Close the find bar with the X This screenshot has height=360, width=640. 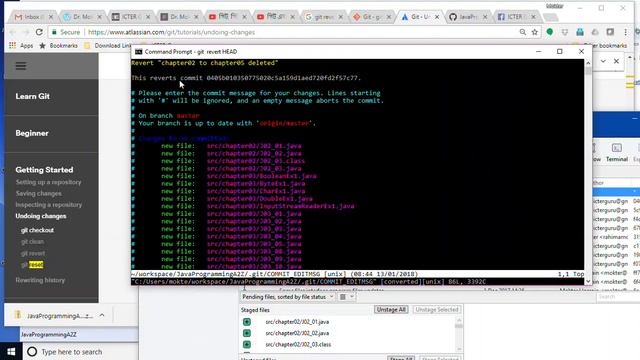(x=616, y=61)
